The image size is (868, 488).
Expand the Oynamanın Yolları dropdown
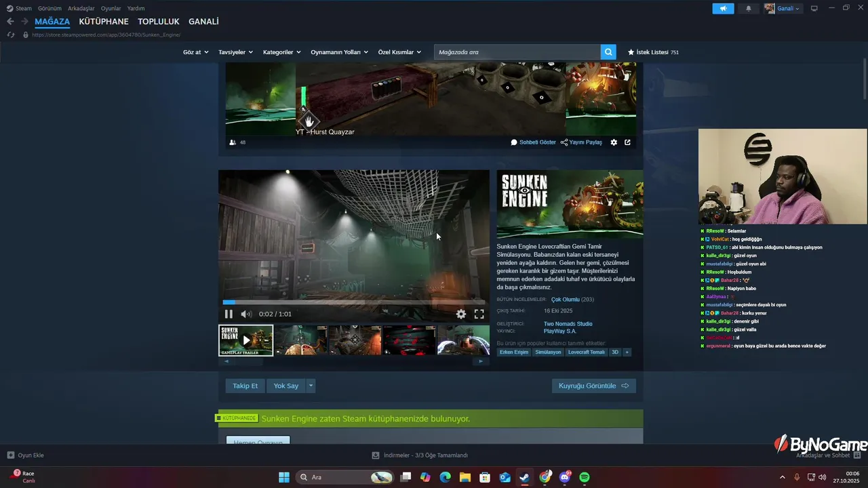(x=340, y=52)
